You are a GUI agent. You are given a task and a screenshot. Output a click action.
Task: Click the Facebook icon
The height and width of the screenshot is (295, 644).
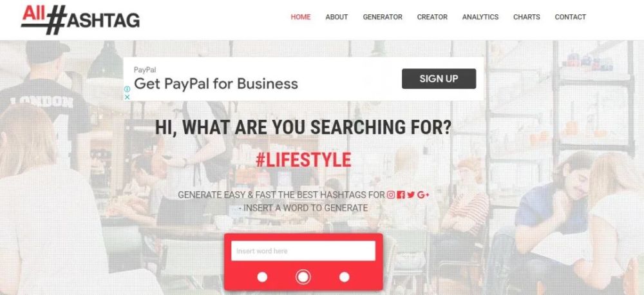(x=401, y=195)
